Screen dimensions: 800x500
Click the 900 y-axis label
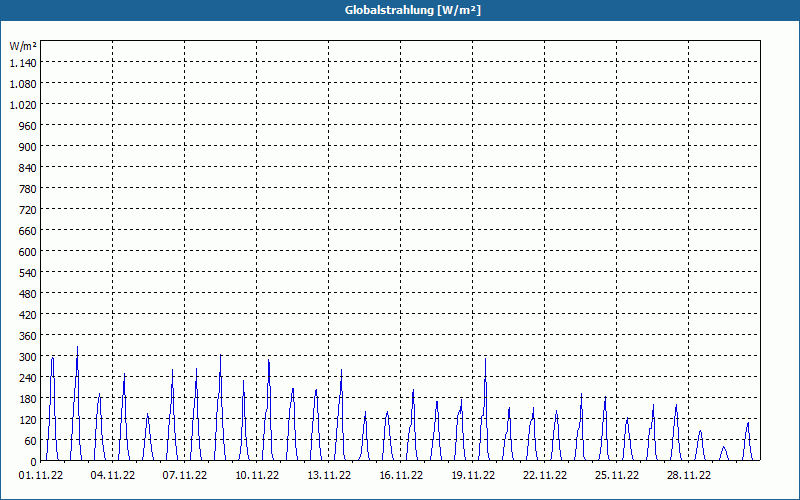tap(28, 147)
